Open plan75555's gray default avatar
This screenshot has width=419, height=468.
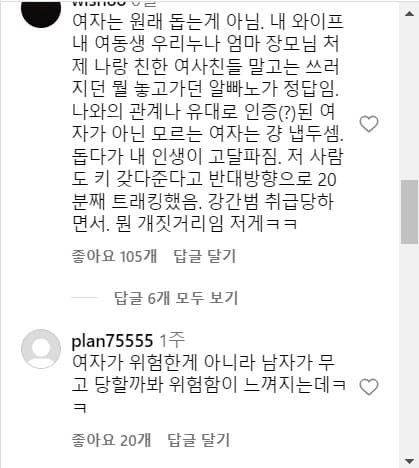point(41,349)
